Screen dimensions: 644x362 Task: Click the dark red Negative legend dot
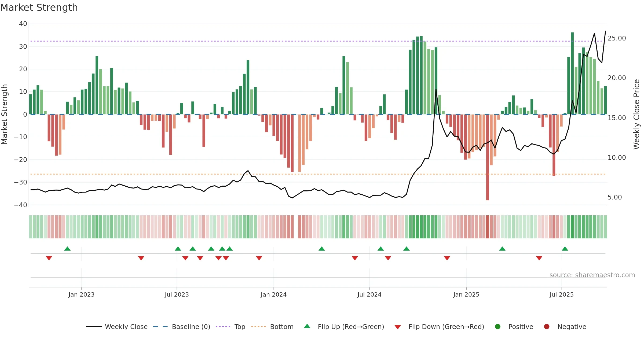547,327
